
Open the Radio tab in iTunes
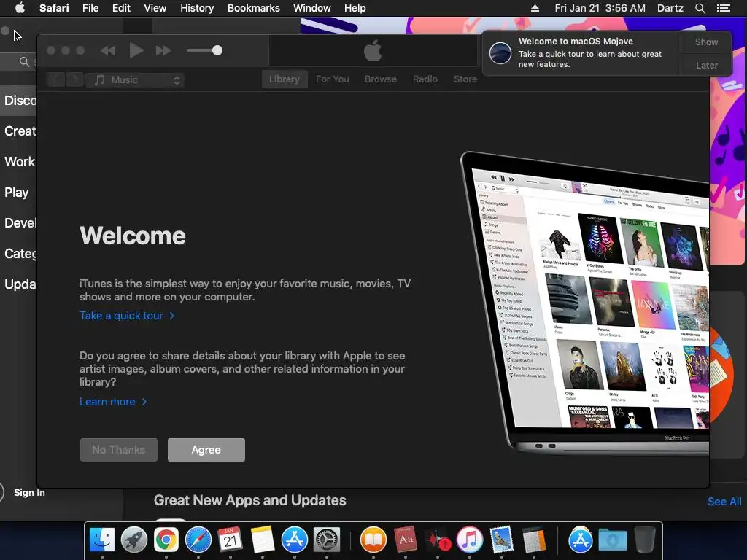coord(425,79)
